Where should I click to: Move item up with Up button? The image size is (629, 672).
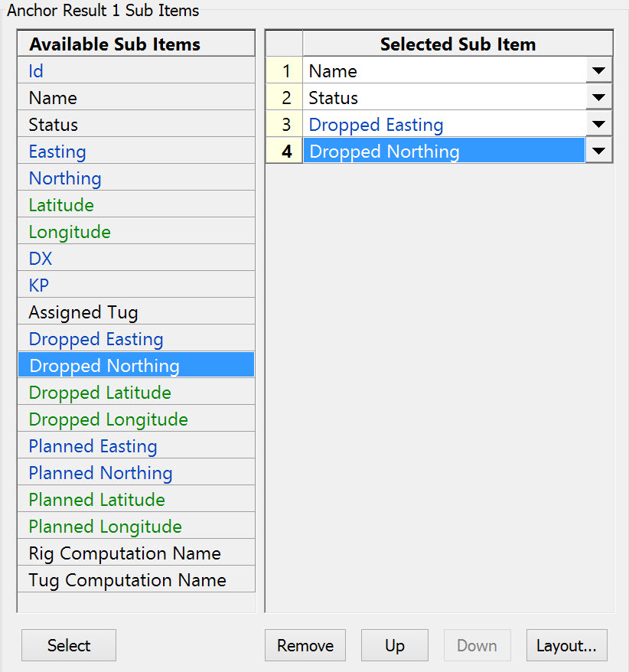[394, 645]
